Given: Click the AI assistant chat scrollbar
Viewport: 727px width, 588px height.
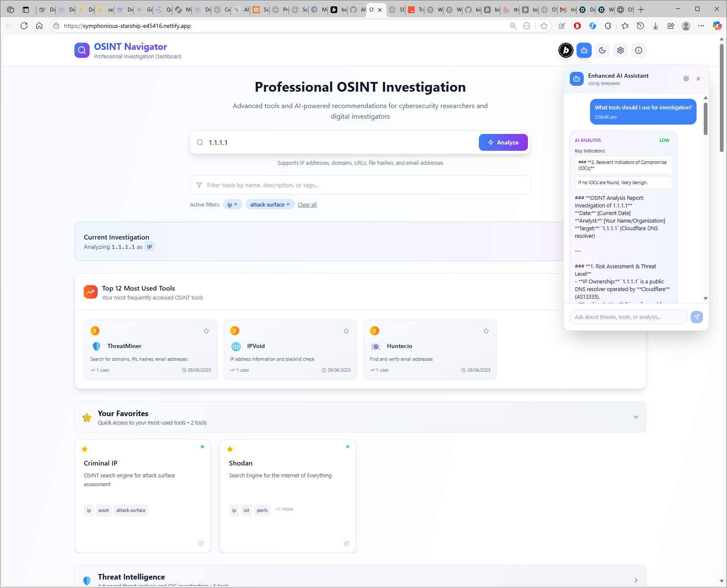Looking at the screenshot, I should point(705,119).
